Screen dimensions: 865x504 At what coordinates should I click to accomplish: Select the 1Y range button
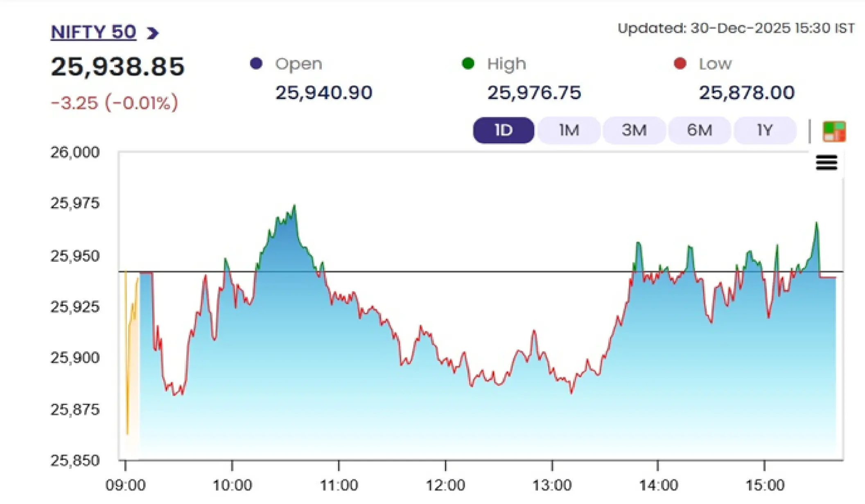pos(765,130)
